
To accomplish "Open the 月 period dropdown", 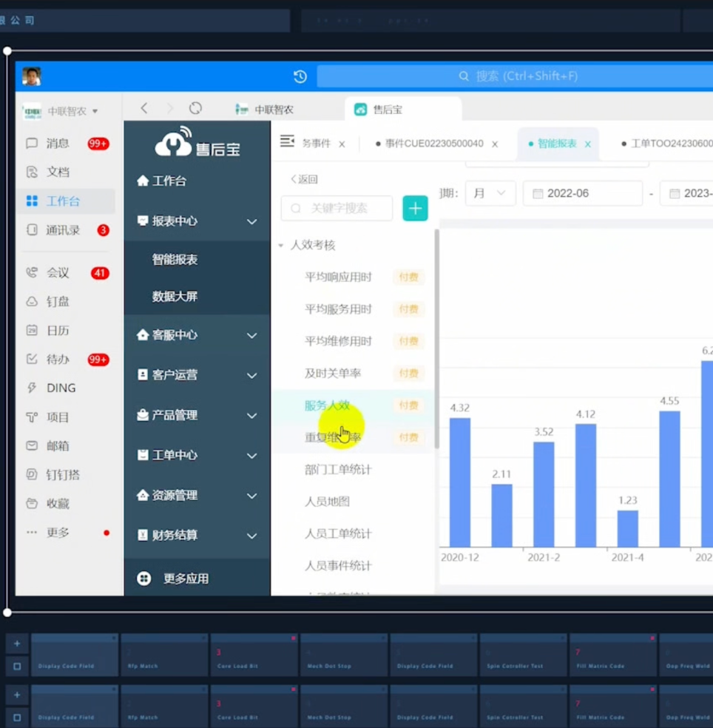I will click(x=490, y=193).
